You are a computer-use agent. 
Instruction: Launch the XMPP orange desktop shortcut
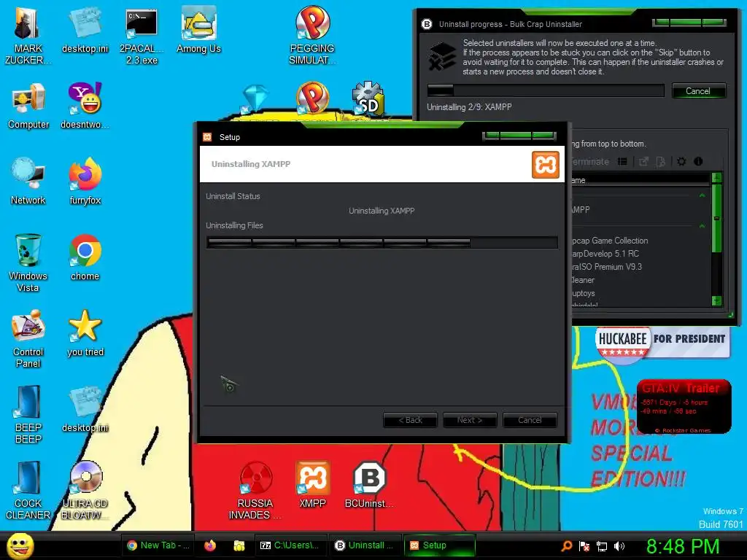click(312, 485)
